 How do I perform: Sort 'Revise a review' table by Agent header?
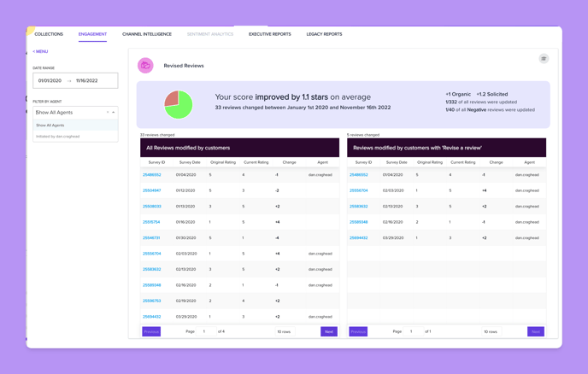530,162
